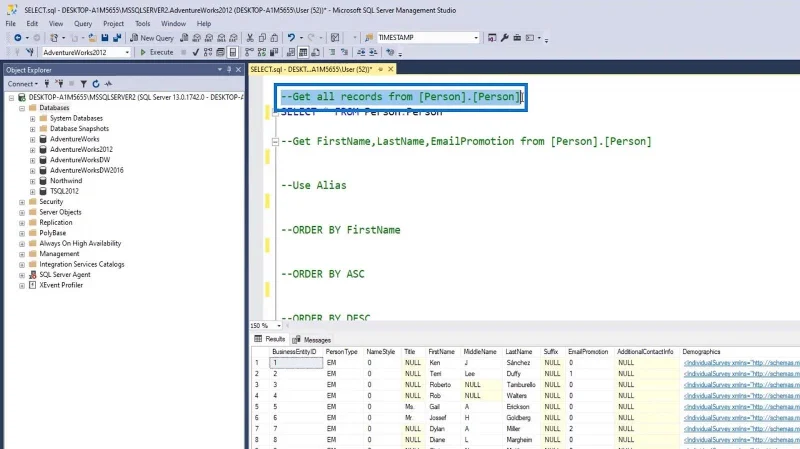Click the Change Connection icon

click(x=30, y=52)
